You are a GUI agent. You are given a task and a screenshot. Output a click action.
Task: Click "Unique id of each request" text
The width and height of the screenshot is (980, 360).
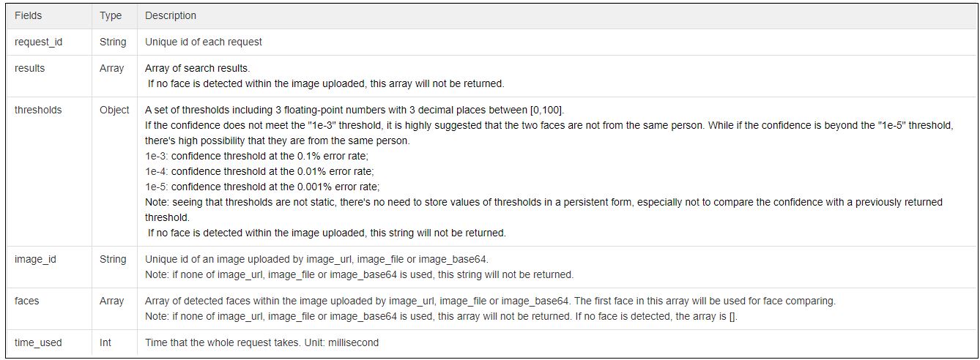204,42
